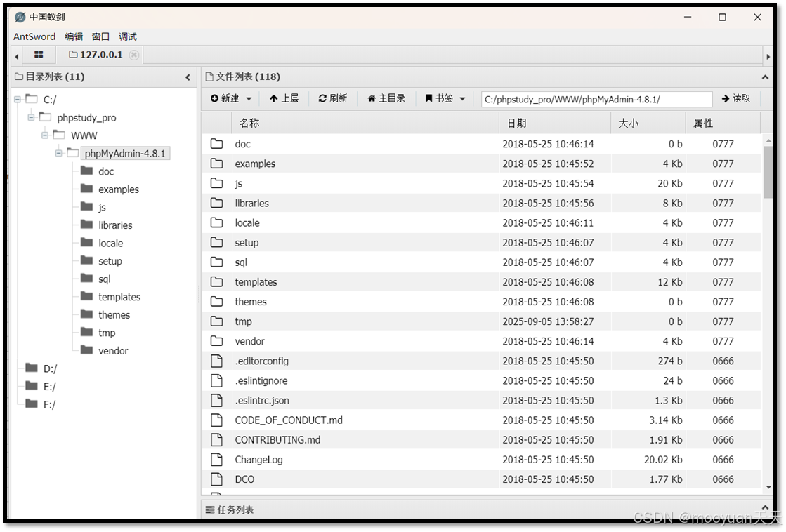The width and height of the screenshot is (786, 532).
Task: Select the doc folder in tree
Action: point(106,171)
